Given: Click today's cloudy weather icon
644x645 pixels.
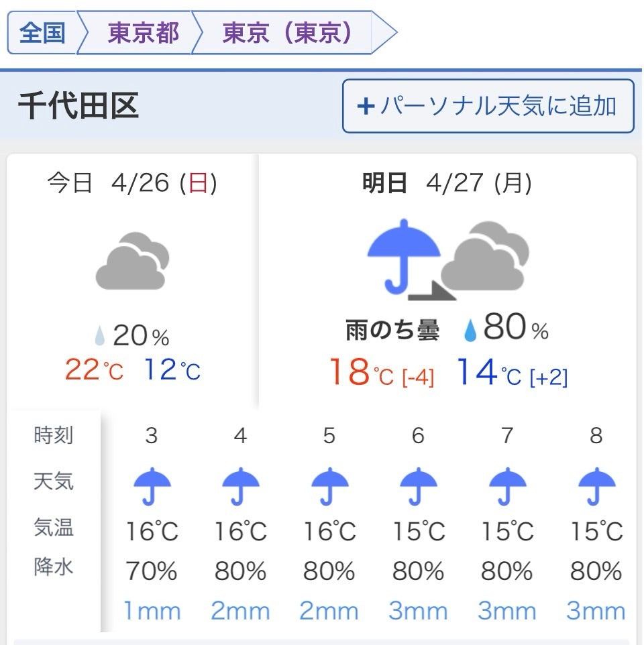Looking at the screenshot, I should tap(132, 261).
